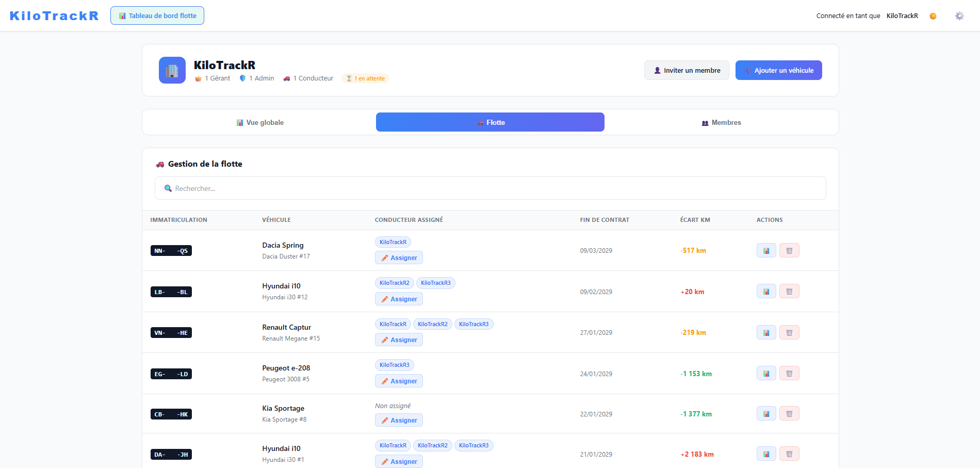980x468 pixels.
Task: Assign driver to Hyundai i10 LB-
Action: tap(399, 299)
